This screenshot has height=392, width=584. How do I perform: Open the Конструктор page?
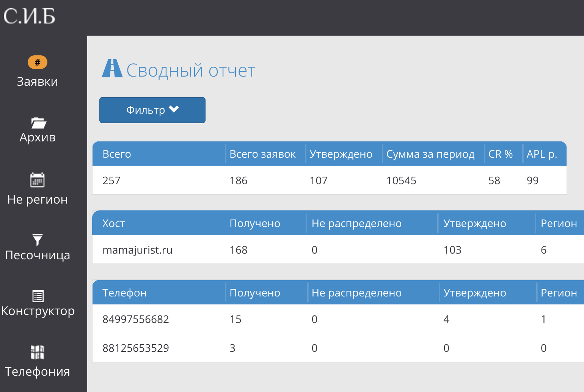[x=38, y=311]
